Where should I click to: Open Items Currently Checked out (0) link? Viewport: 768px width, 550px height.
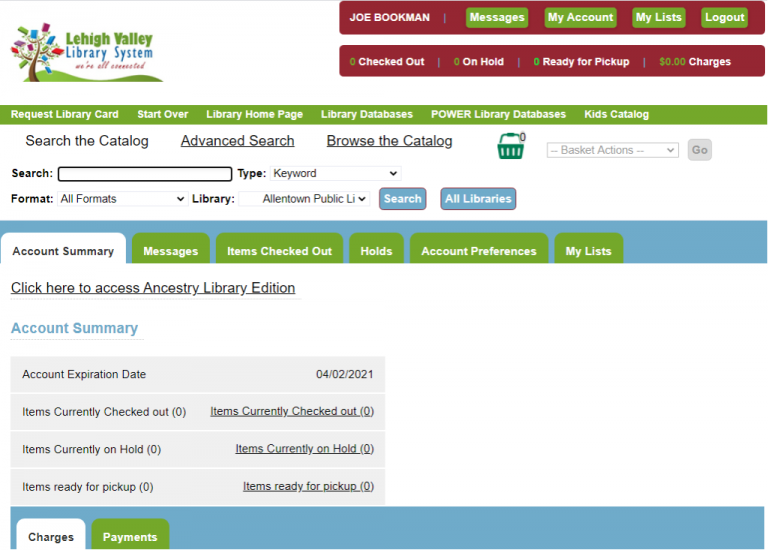[292, 411]
